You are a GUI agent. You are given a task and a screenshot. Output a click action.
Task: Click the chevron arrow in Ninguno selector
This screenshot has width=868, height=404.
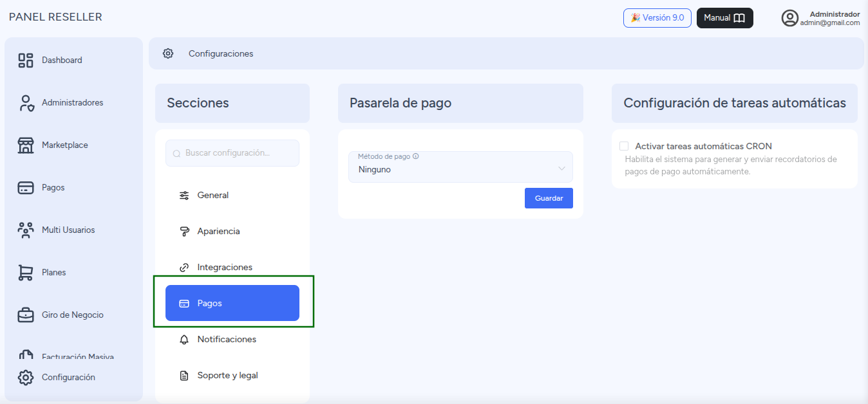(x=561, y=169)
